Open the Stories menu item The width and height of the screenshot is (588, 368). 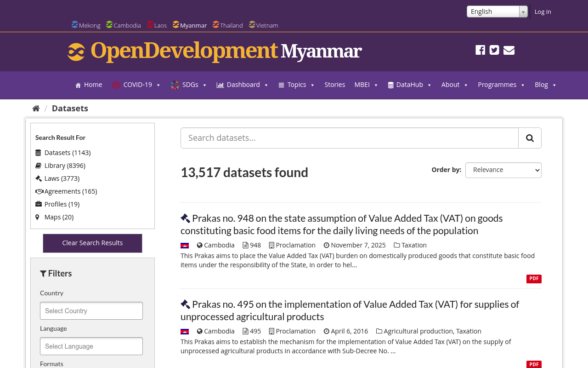click(335, 85)
